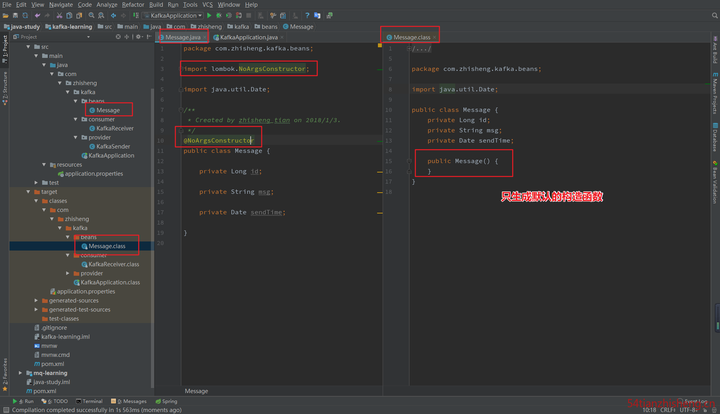Open the Navigate menu
The width and height of the screenshot is (720, 414).
61,5
